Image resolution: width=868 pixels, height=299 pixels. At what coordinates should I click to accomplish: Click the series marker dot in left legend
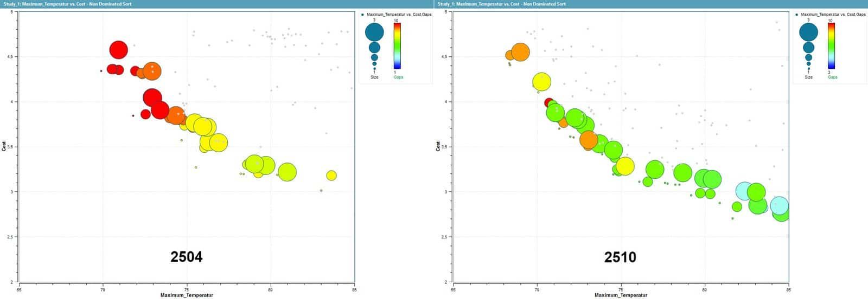coord(362,14)
